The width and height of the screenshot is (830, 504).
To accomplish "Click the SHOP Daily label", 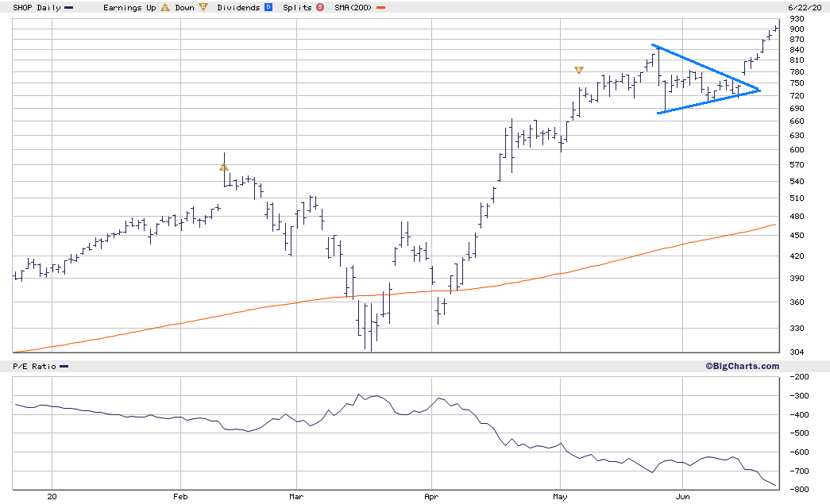I will [37, 8].
